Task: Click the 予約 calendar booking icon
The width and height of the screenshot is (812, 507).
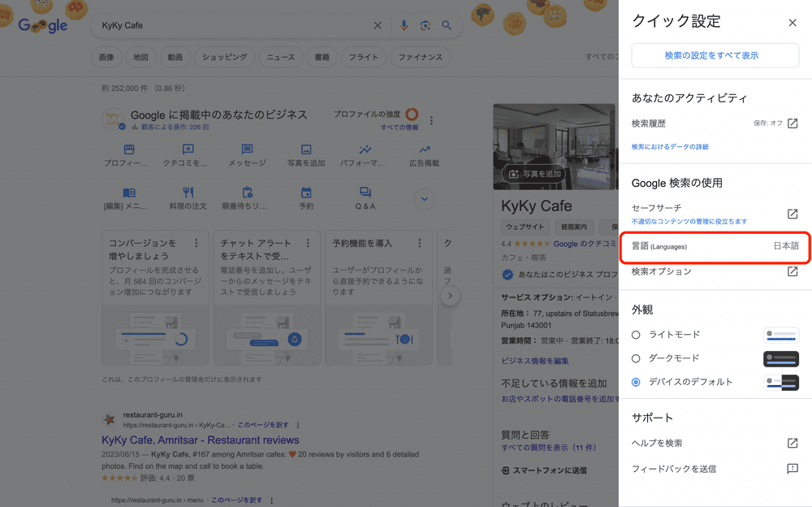Action: pos(306,193)
